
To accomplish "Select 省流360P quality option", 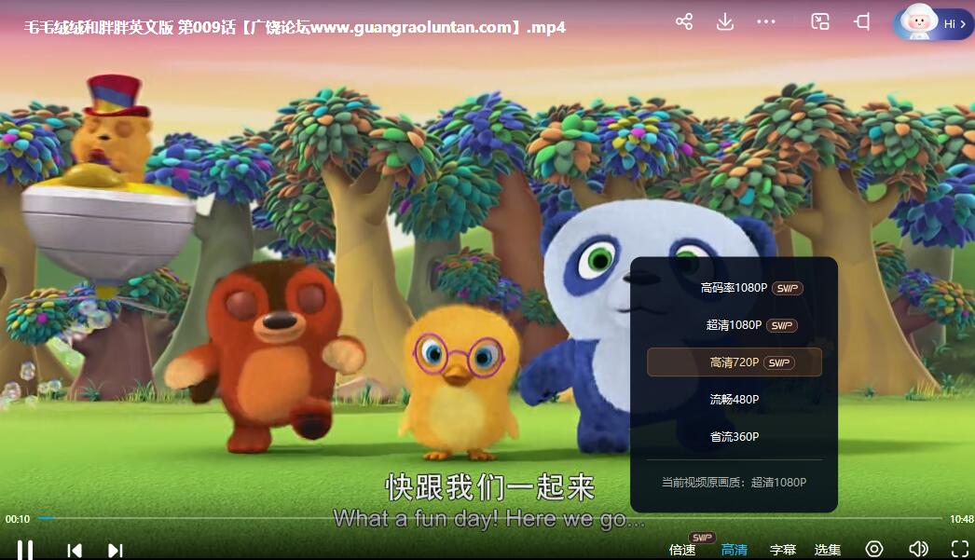I will [735, 437].
